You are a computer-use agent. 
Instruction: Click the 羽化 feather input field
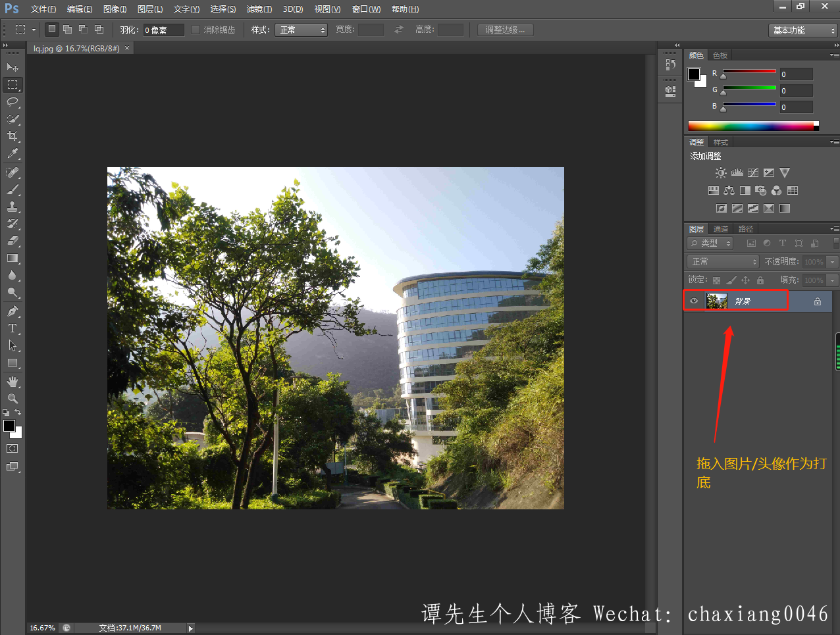coord(163,30)
